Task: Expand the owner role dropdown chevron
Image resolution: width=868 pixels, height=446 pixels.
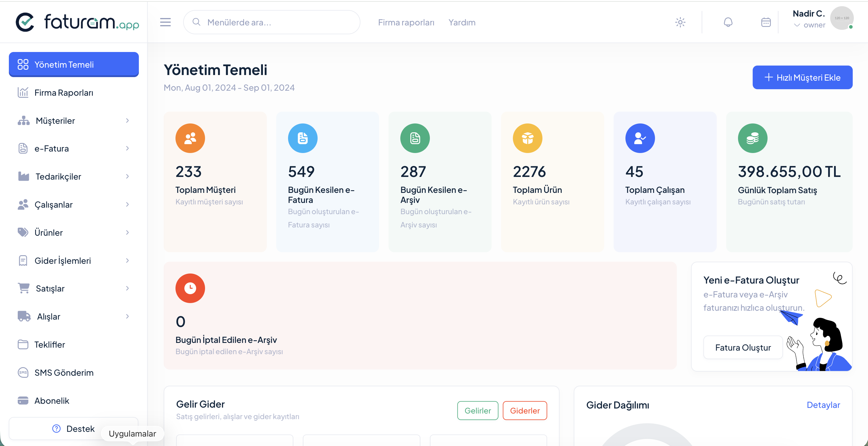Action: tap(797, 25)
